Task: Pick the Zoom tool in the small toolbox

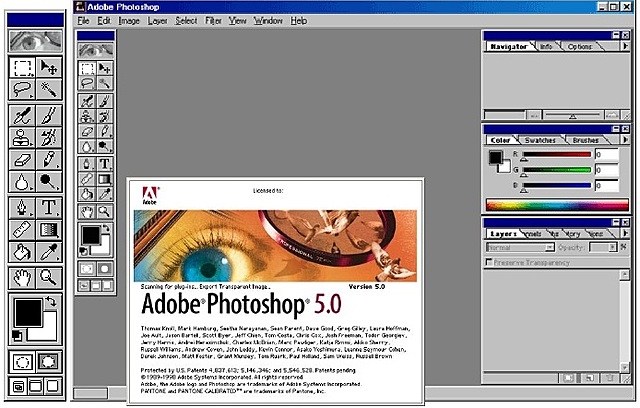Action: (x=104, y=211)
